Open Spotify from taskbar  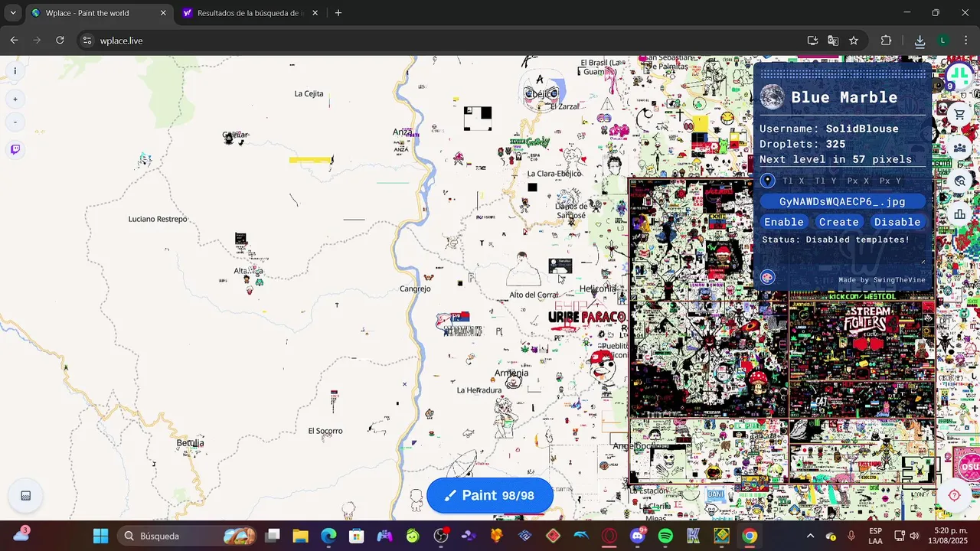coord(665,536)
